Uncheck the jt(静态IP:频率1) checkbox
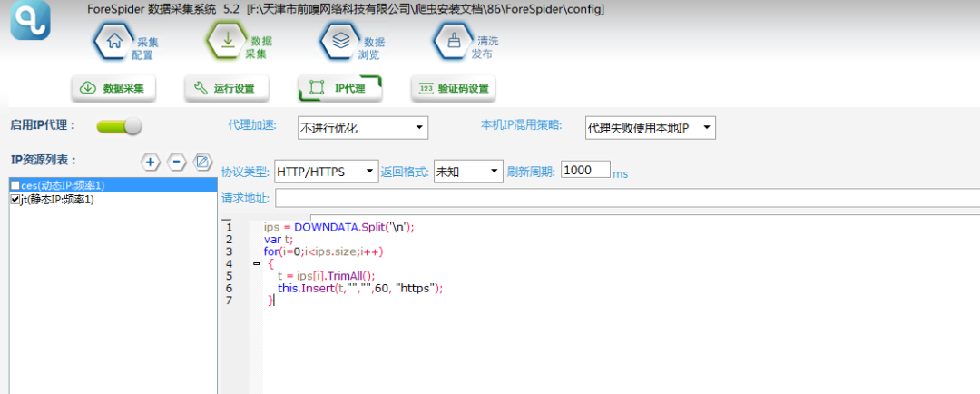Image resolution: width=980 pixels, height=394 pixels. tap(15, 199)
